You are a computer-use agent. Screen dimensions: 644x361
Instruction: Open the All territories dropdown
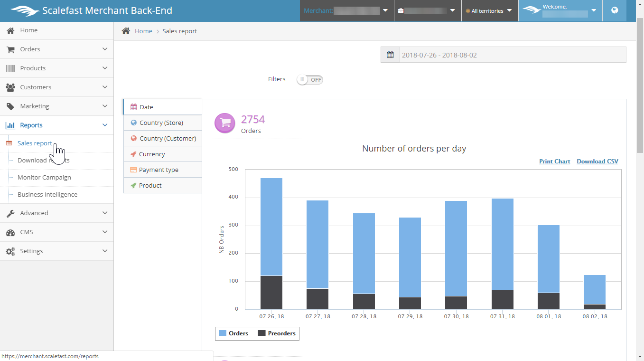tap(489, 11)
